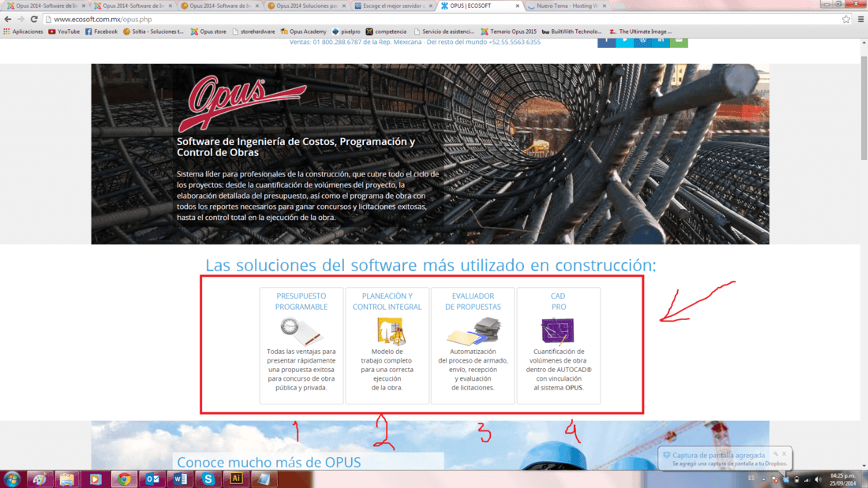This screenshot has height=488, width=868.
Task: Open the 'Servicio de asistenci...' bookmark
Action: click(x=444, y=32)
